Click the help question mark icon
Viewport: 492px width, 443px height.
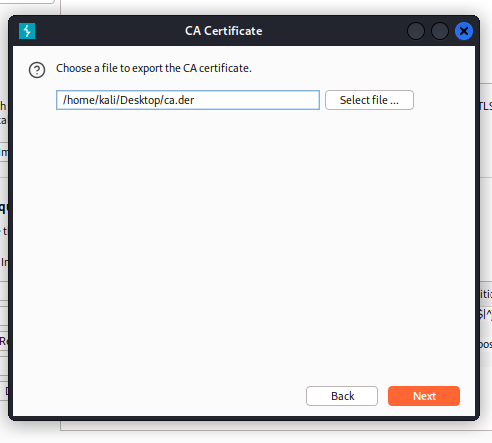(x=37, y=70)
